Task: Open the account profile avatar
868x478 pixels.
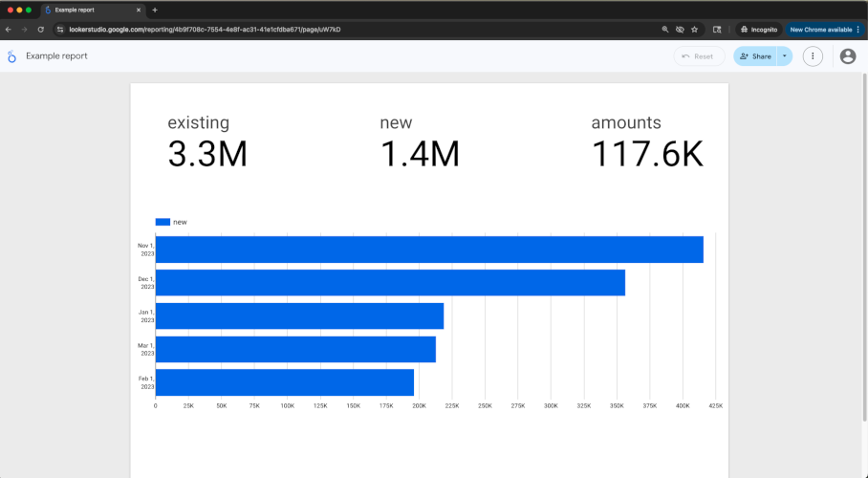Action: click(x=847, y=56)
